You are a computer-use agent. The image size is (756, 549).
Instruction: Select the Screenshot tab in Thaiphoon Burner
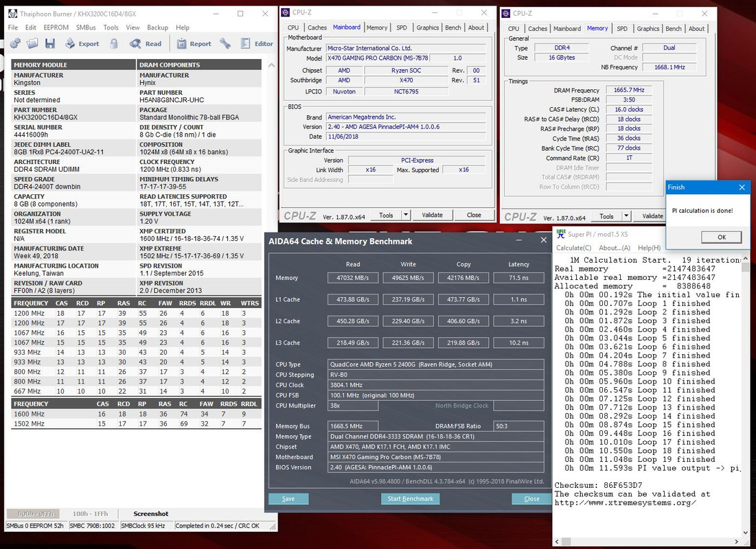pos(151,514)
